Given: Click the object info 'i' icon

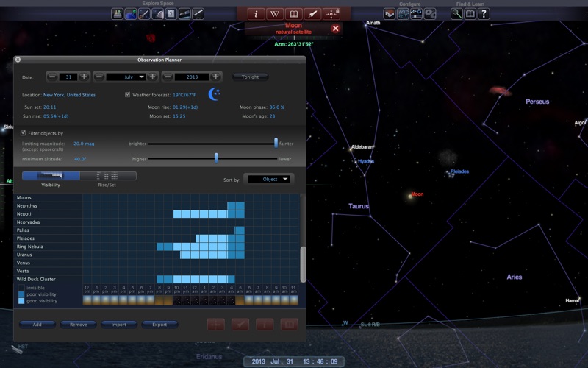Looking at the screenshot, I should click(257, 13).
